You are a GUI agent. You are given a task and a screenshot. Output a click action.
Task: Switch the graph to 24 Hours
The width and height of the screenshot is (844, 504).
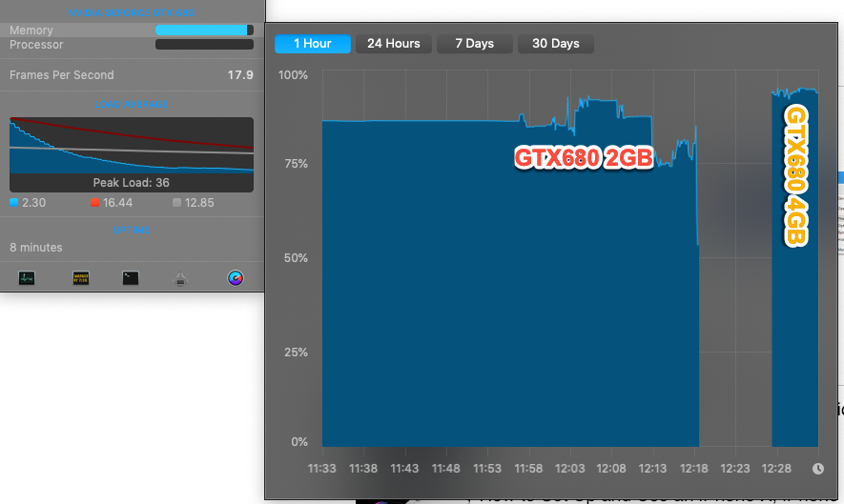tap(394, 44)
